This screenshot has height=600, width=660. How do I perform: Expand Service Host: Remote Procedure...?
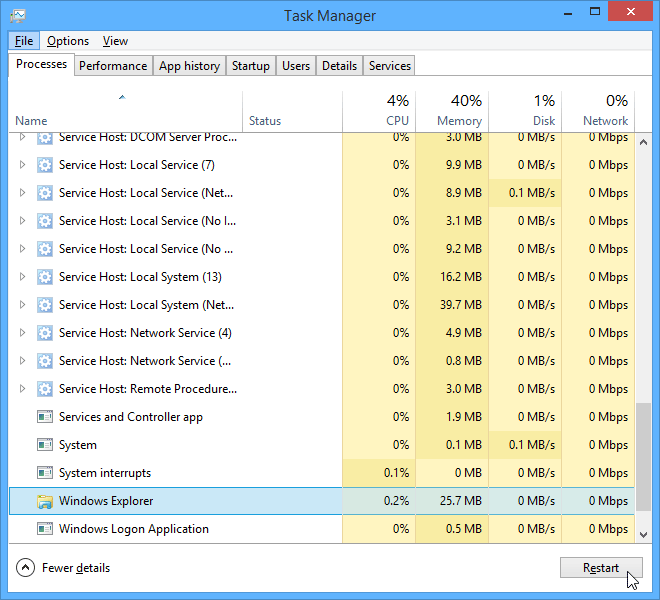tap(22, 389)
